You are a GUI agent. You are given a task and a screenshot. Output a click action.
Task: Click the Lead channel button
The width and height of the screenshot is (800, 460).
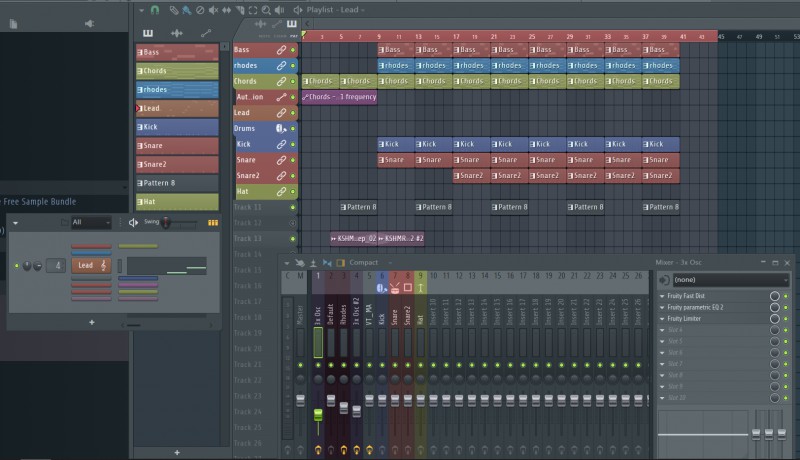(x=91, y=265)
